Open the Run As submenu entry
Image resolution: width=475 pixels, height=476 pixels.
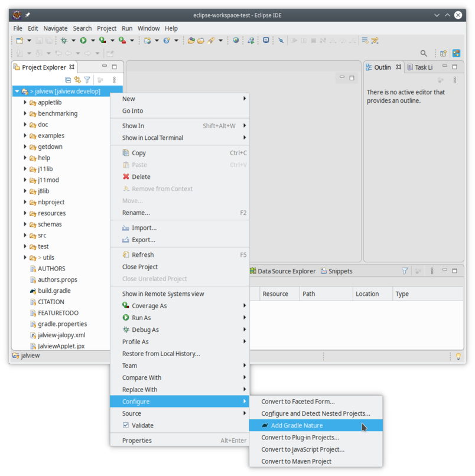180,318
